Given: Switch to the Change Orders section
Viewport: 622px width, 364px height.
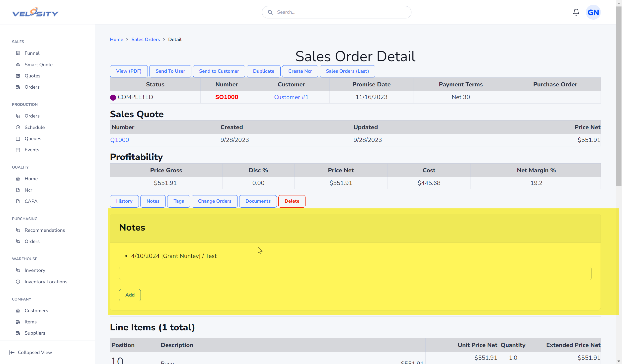Looking at the screenshot, I should [x=215, y=201].
